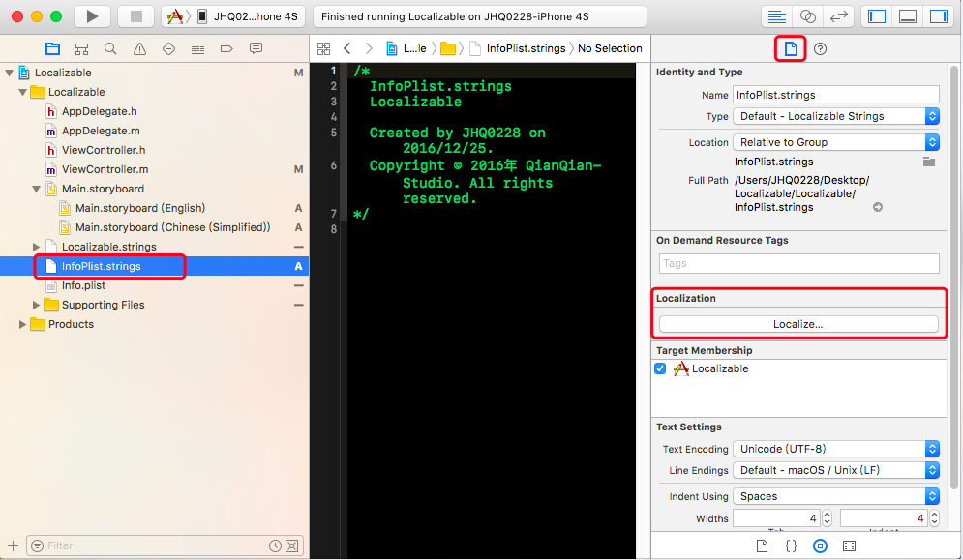The width and height of the screenshot is (963, 560).
Task: Uncheck Localizable under Target Membership
Action: [660, 368]
